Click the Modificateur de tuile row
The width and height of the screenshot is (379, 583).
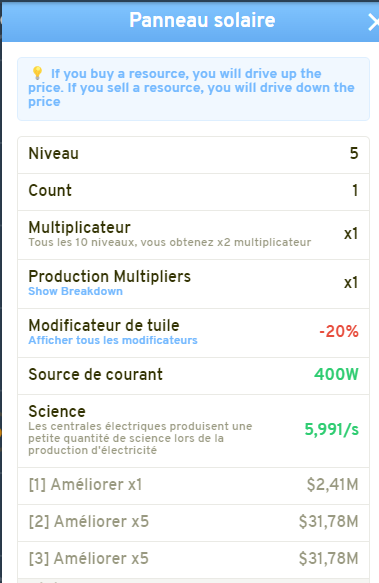point(193,332)
